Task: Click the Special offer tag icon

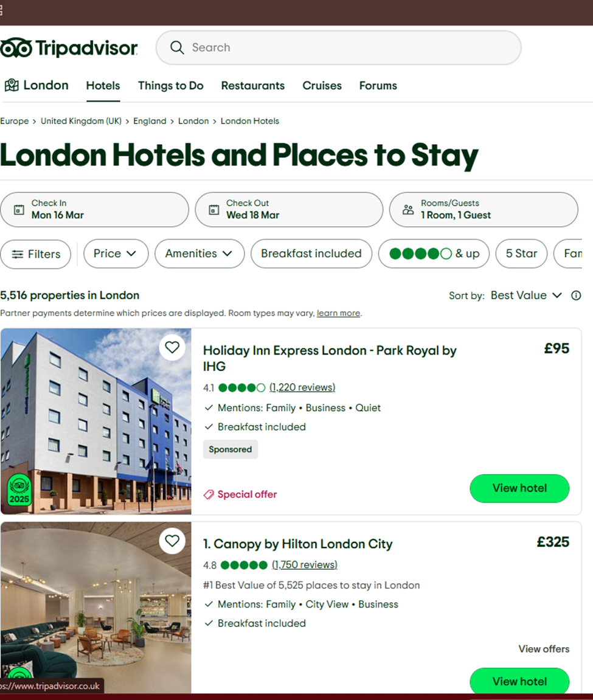Action: 209,494
